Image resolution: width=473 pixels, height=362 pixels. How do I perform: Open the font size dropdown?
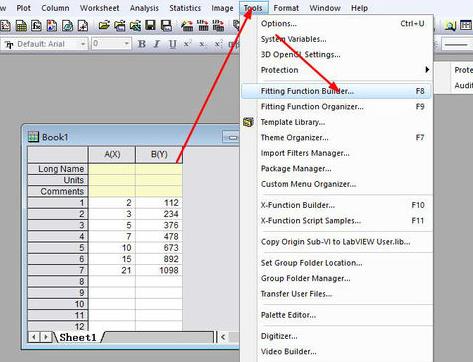pos(126,44)
